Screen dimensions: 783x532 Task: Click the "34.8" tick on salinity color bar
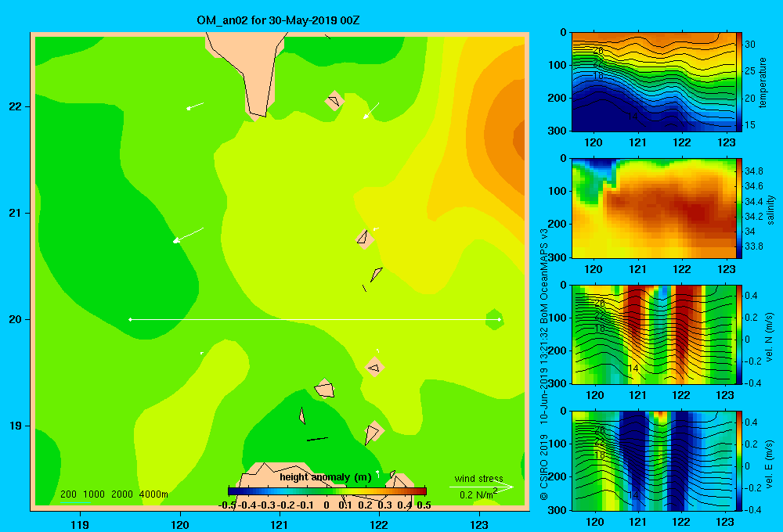(754, 171)
